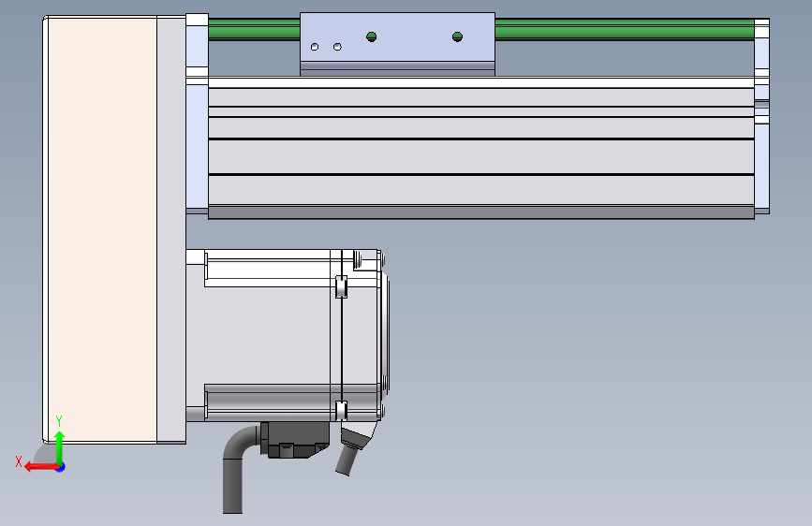Select the narrow gray plate beside the beige cover
This screenshot has height=526, width=812.
pyautogui.click(x=171, y=229)
